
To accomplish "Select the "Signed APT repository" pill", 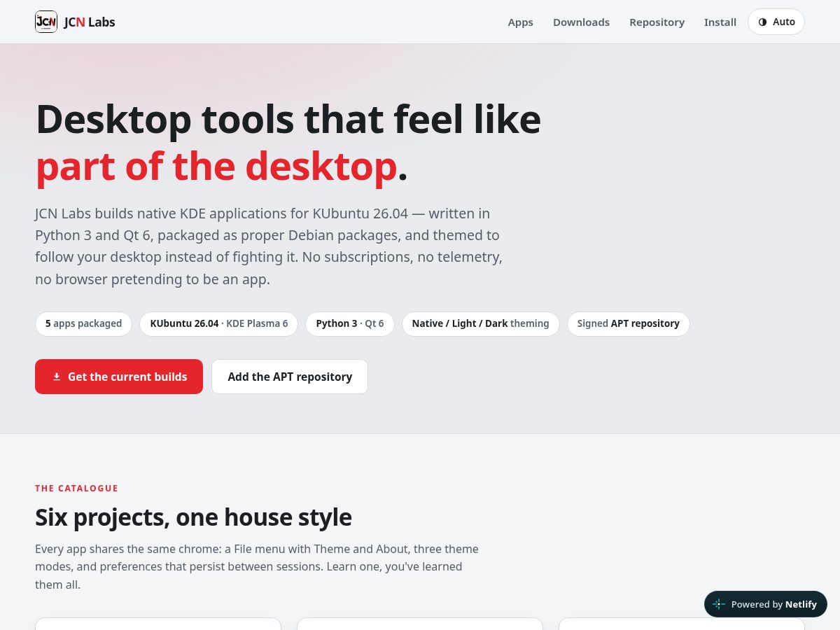I will click(x=629, y=323).
